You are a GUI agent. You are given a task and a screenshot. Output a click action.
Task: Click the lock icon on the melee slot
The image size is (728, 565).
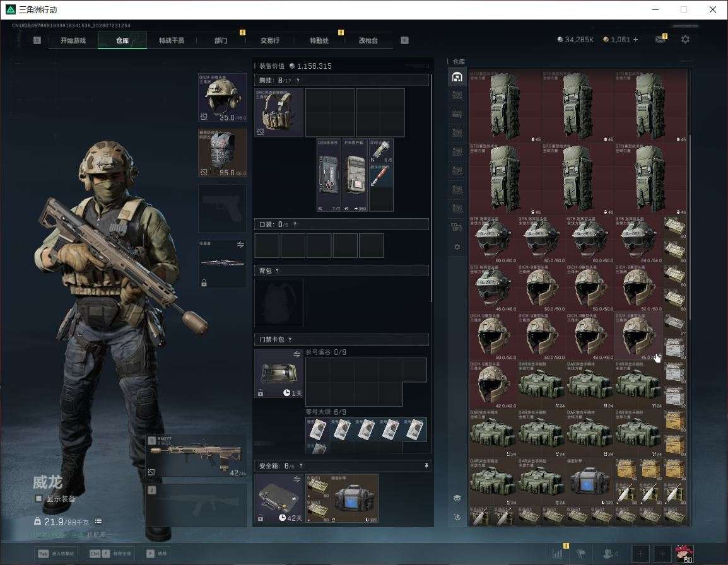[x=204, y=282]
